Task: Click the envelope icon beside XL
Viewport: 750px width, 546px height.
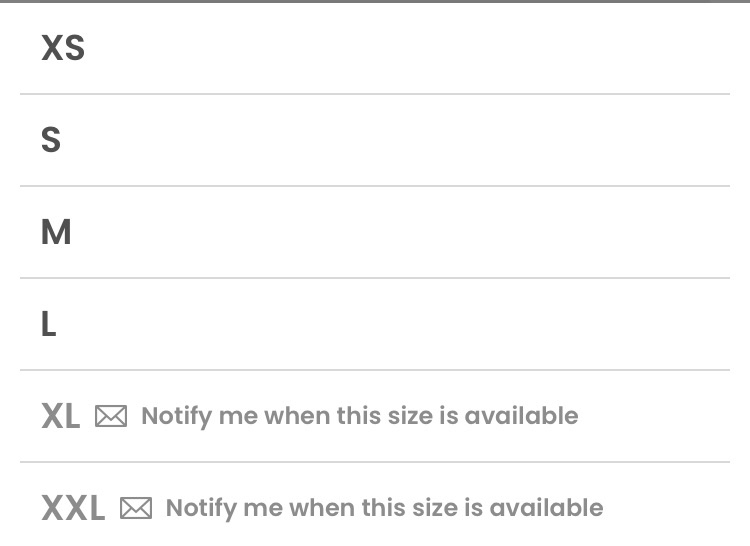Action: click(x=111, y=416)
